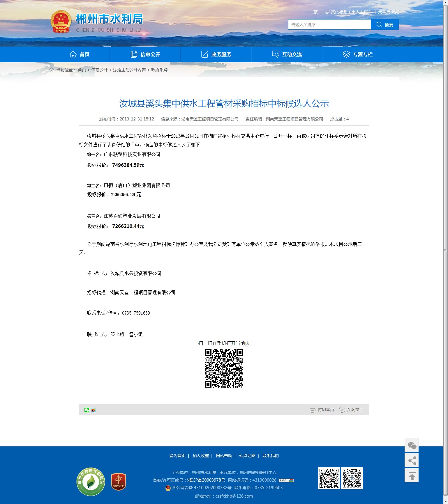Click the contact phone 0735-7591639
Screen dimensions: 448x504
(136, 313)
